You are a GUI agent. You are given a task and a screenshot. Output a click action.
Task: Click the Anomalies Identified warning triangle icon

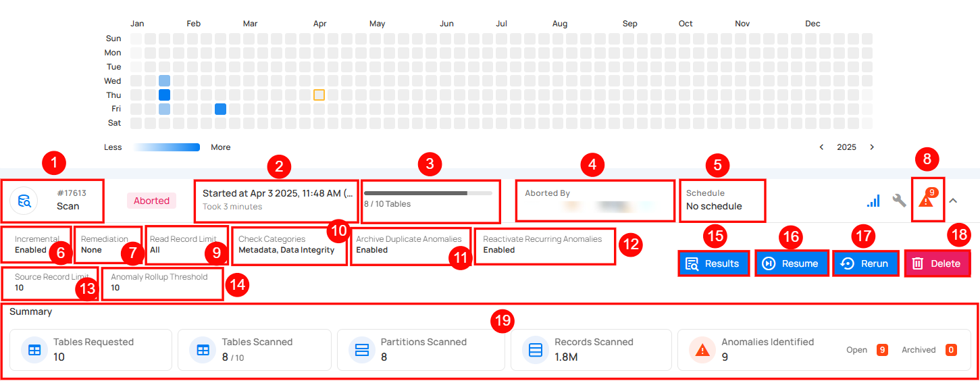tap(702, 350)
